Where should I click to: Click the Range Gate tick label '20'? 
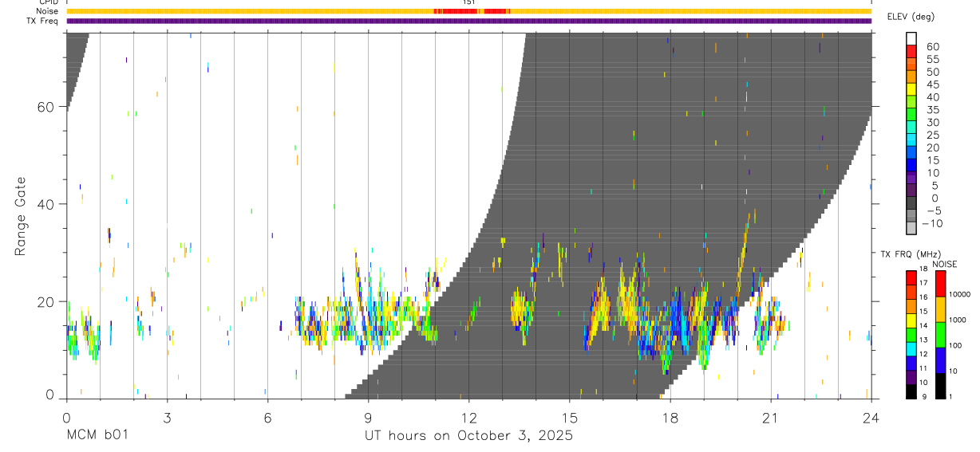coord(45,301)
